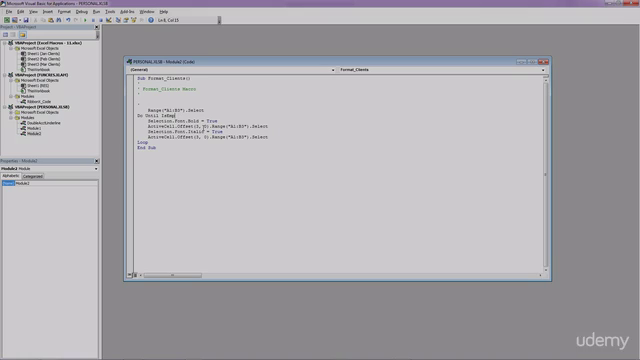Open the Add-Ins menu
The width and height of the screenshot is (640, 360).
pos(127,12)
